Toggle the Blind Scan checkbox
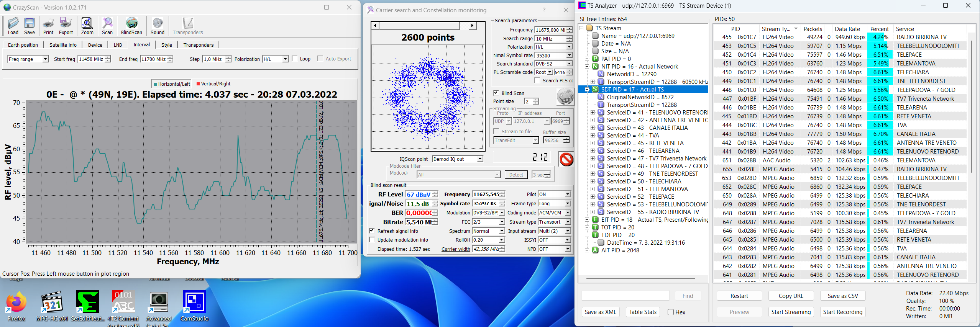Viewport: 980px width, 327px height. tap(496, 93)
